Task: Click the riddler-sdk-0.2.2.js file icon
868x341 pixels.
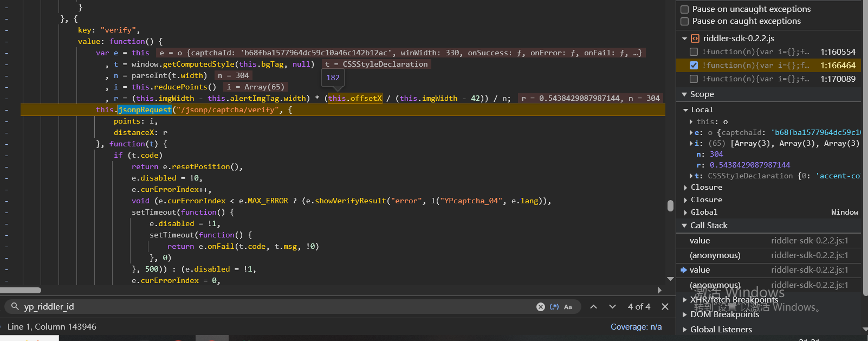Action: (x=695, y=38)
